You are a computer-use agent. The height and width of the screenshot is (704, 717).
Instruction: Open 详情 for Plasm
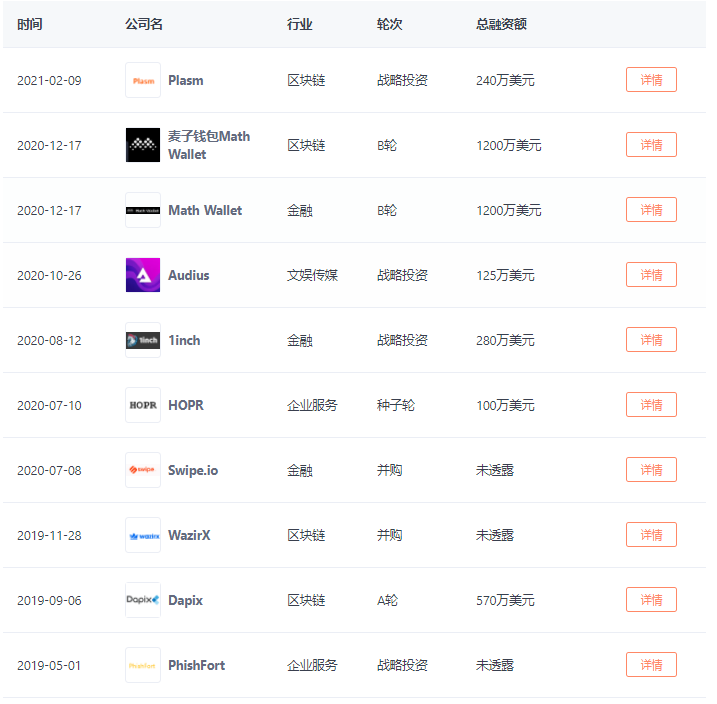click(x=651, y=80)
